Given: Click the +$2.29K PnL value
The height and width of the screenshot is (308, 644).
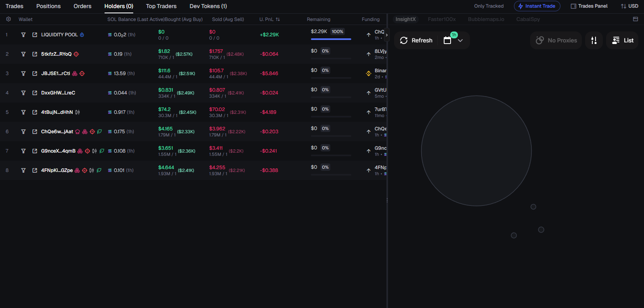Looking at the screenshot, I should coord(269,35).
